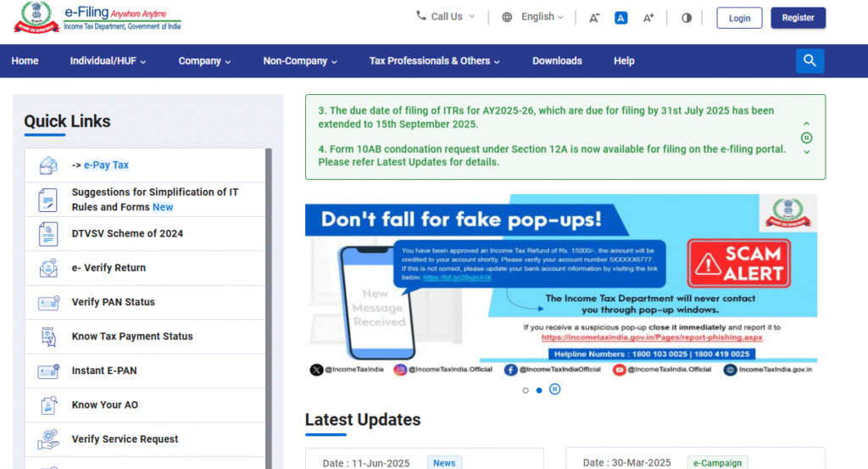Click the Facebook IncomeTaxIndiaOfficial icon in the banner
Viewport: 868px width, 469px height.
click(510, 370)
